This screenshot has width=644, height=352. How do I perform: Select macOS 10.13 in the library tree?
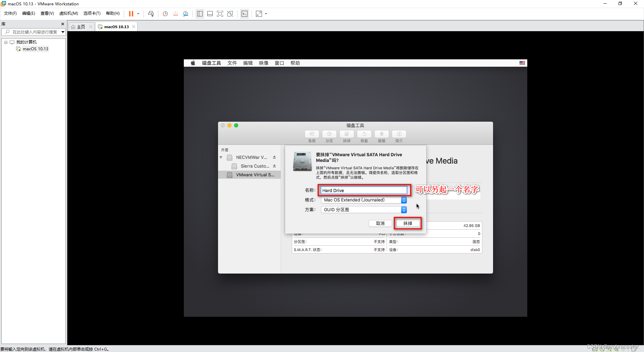pyautogui.click(x=35, y=49)
